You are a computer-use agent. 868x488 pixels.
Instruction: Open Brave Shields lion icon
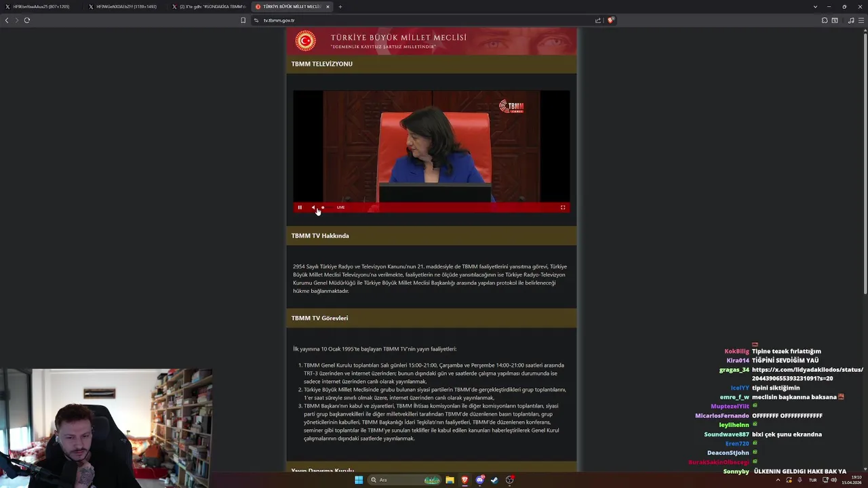coord(610,20)
